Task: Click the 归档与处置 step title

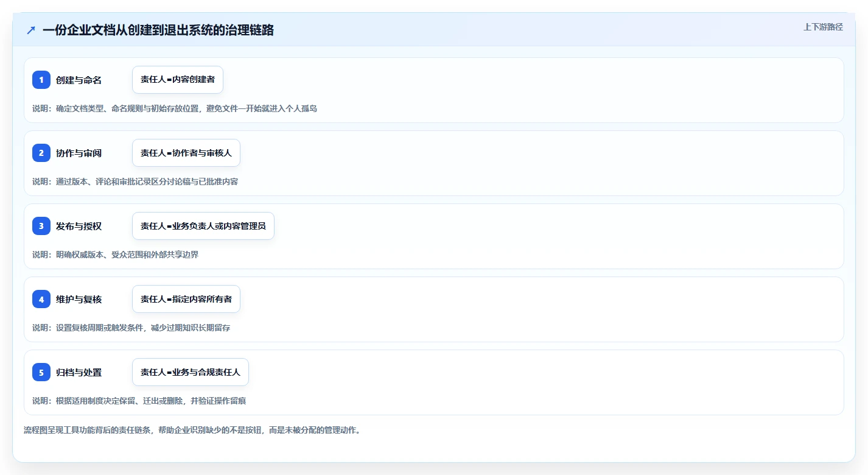Action: [79, 372]
